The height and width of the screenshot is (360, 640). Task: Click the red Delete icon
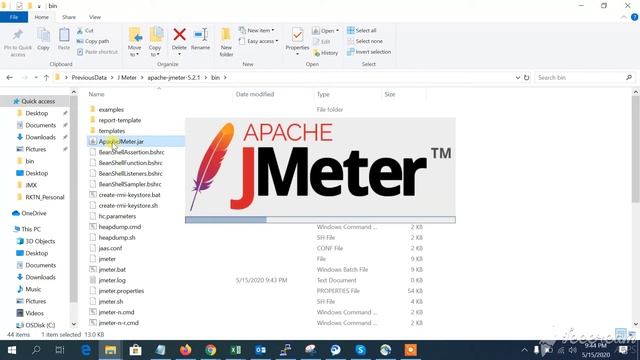(x=179, y=35)
